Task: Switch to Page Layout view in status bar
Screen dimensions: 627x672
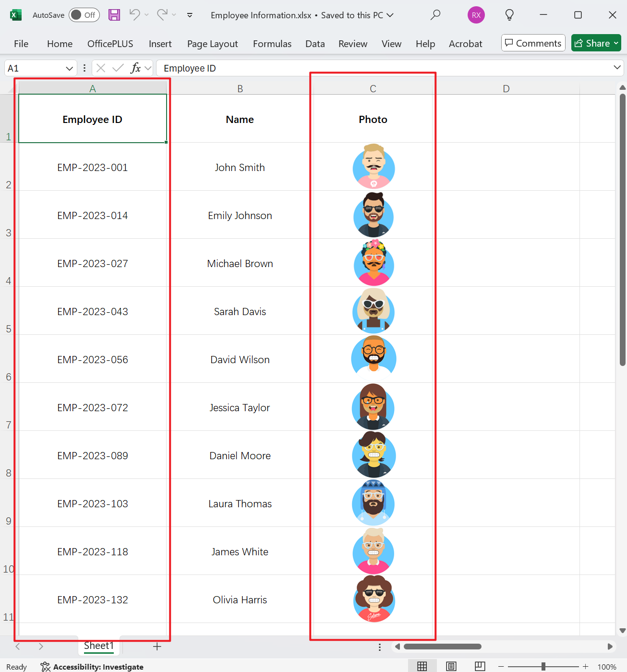Action: coord(451,666)
